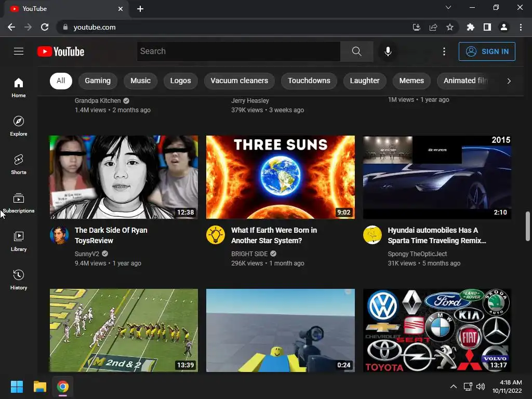Play the Roblox sniper thumbnail
The height and width of the screenshot is (399, 532).
(281, 330)
